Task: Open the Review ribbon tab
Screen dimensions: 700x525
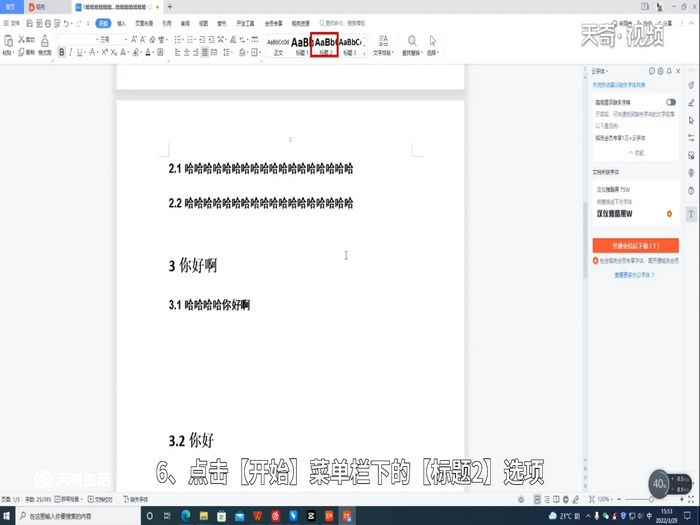Action: tap(185, 23)
